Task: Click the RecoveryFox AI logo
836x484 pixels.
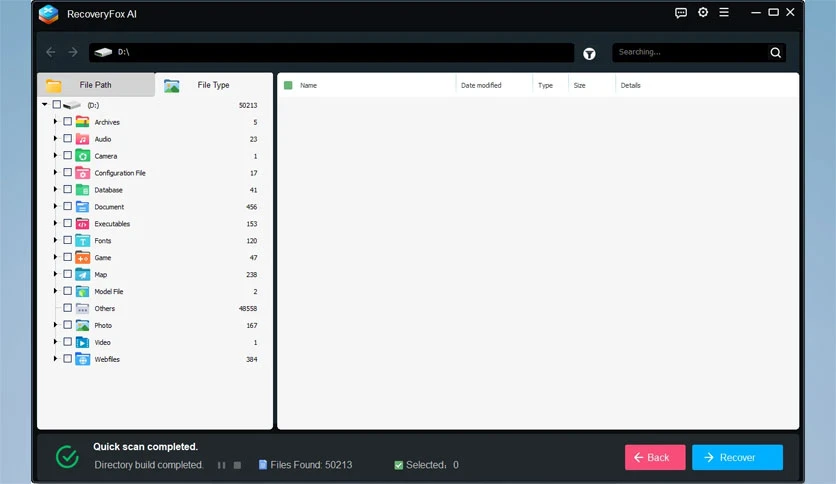Action: pyautogui.click(x=49, y=14)
